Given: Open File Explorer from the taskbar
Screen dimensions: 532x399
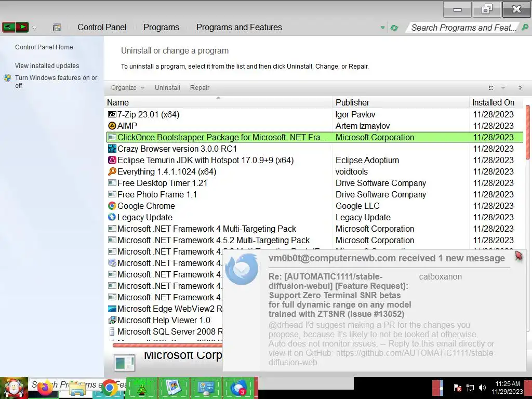Looking at the screenshot, I should [x=77, y=388].
